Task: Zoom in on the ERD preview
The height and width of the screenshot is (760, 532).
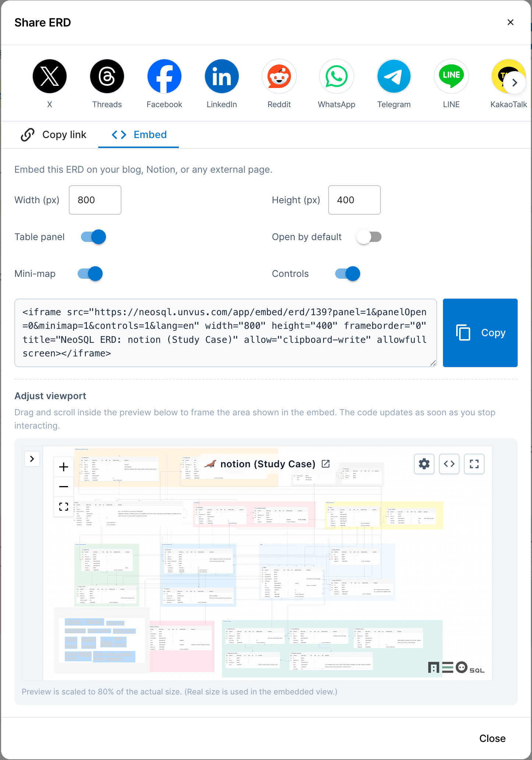Action: 64,467
